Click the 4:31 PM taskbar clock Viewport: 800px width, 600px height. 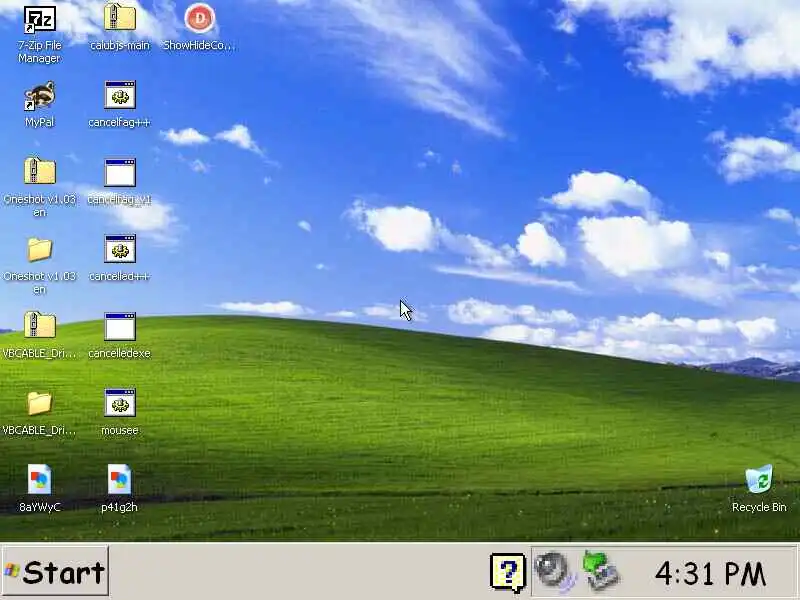(710, 573)
